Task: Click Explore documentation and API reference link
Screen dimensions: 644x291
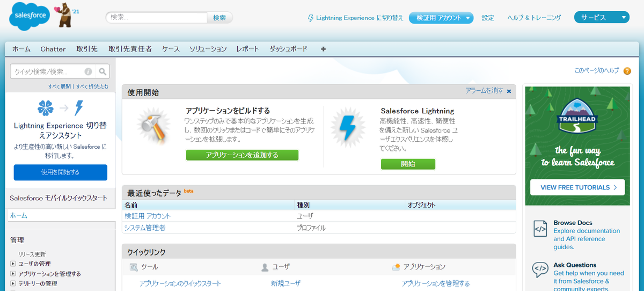Action: pyautogui.click(x=587, y=239)
